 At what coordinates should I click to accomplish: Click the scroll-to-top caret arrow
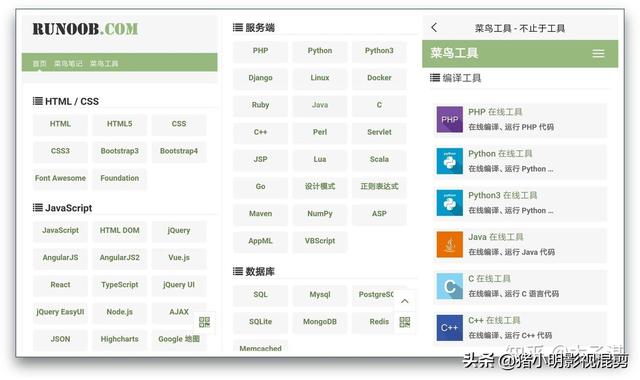tap(404, 301)
